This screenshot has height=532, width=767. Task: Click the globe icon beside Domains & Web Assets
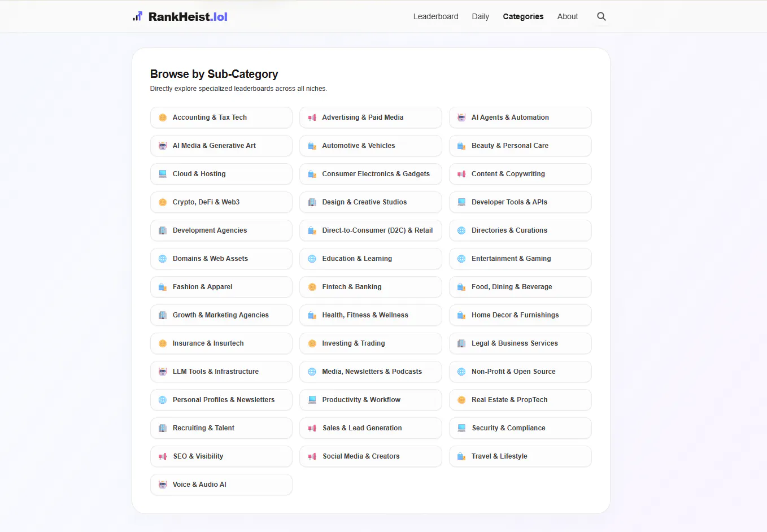tap(163, 259)
